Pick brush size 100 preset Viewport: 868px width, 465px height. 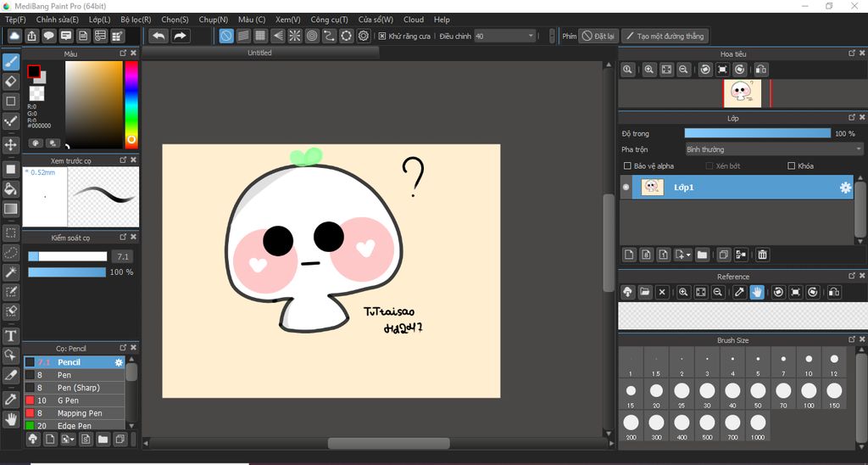(x=809, y=394)
